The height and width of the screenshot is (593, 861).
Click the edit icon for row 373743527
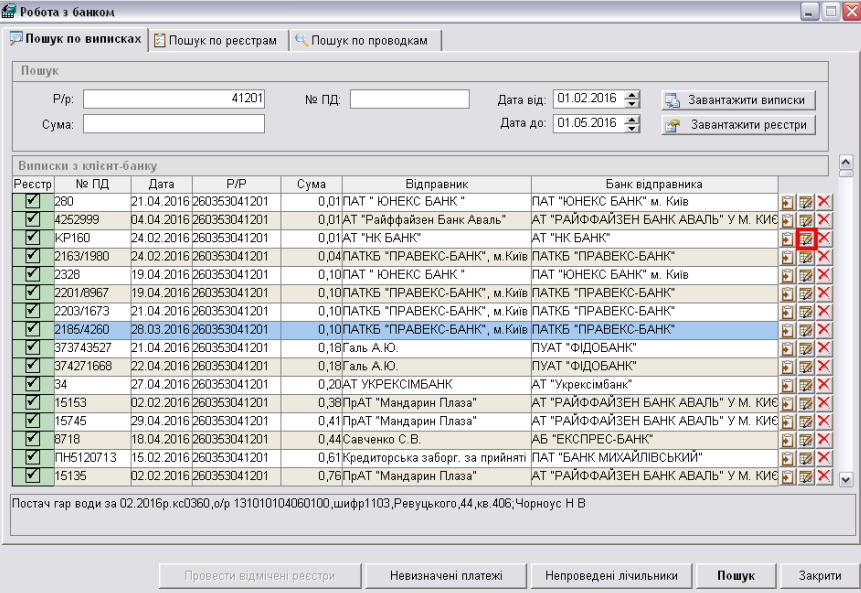point(806,348)
